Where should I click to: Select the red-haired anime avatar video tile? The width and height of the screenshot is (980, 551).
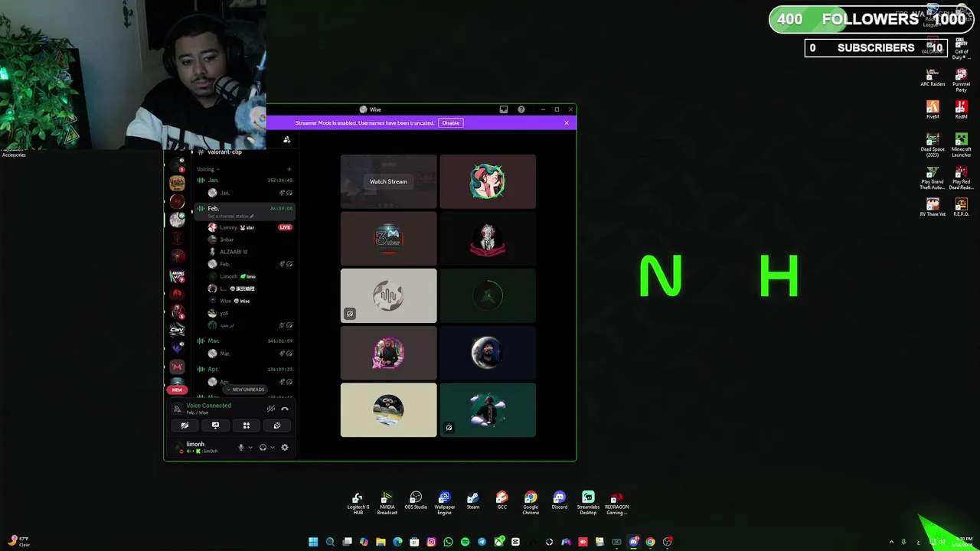tap(488, 181)
